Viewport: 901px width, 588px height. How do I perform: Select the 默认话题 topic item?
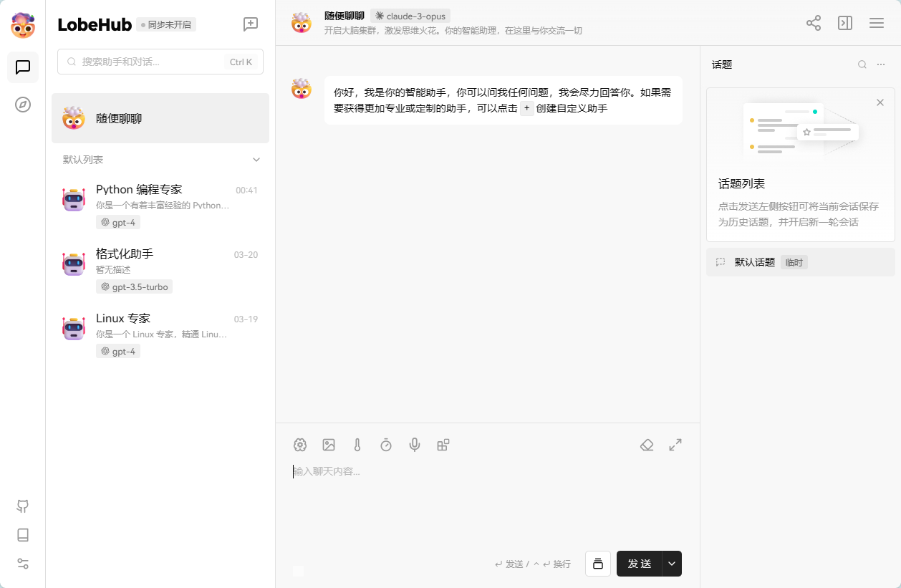(755, 262)
